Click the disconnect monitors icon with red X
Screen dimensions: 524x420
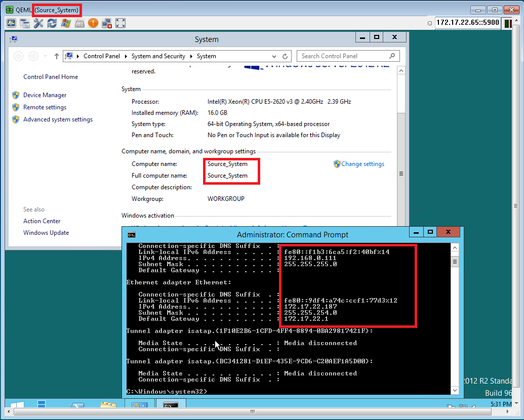click(x=106, y=23)
